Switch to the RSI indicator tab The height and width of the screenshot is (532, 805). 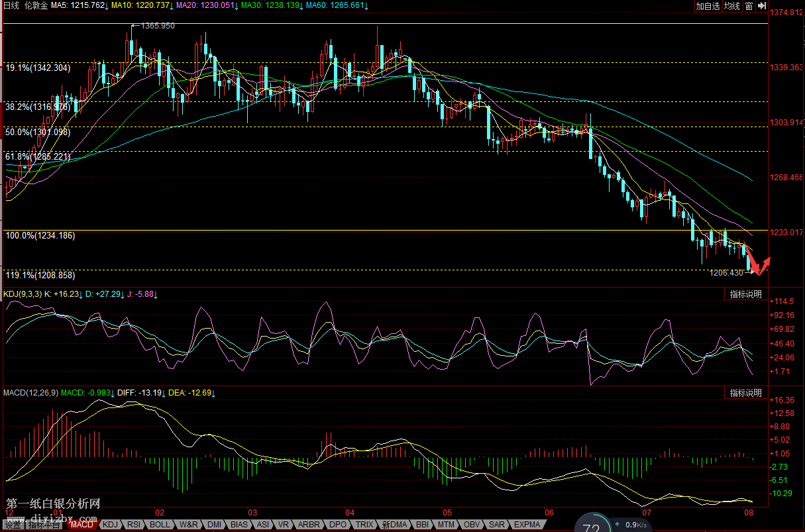(134, 525)
